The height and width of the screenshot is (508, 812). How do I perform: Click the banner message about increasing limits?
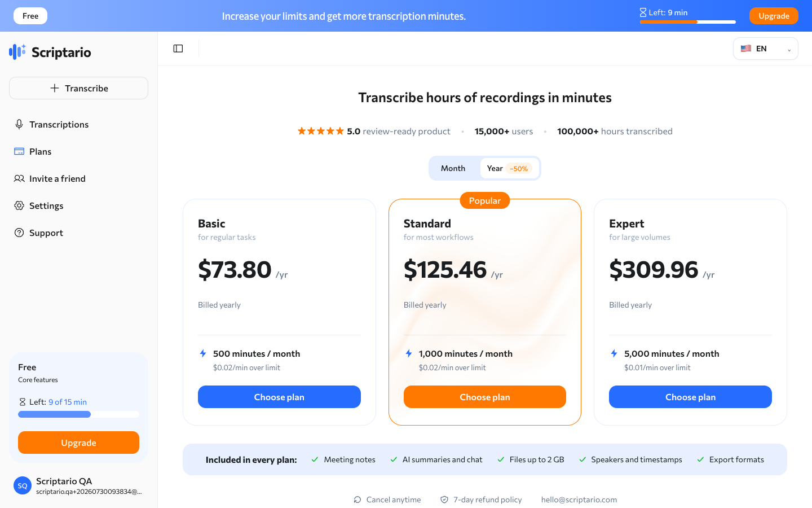coord(344,16)
